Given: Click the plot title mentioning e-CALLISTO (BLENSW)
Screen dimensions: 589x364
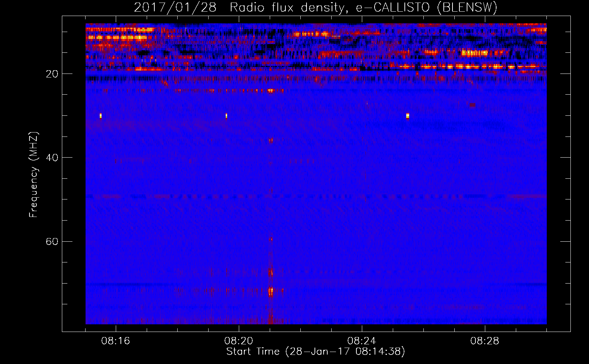Looking at the screenshot, I should (316, 7).
